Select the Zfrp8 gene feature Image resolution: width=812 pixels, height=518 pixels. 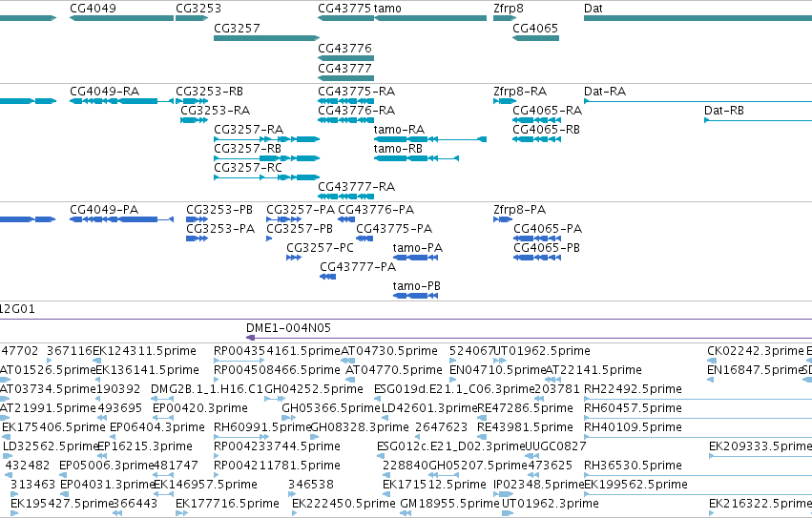point(505,18)
